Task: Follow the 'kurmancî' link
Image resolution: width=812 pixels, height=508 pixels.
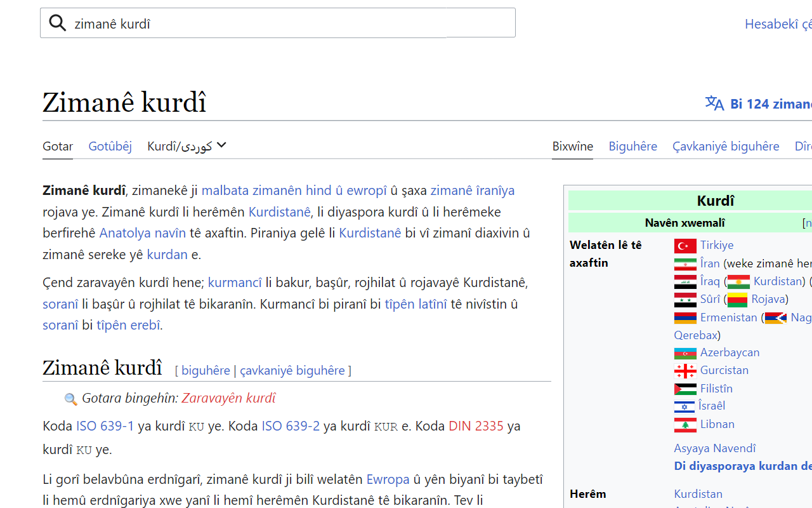Action: (235, 283)
